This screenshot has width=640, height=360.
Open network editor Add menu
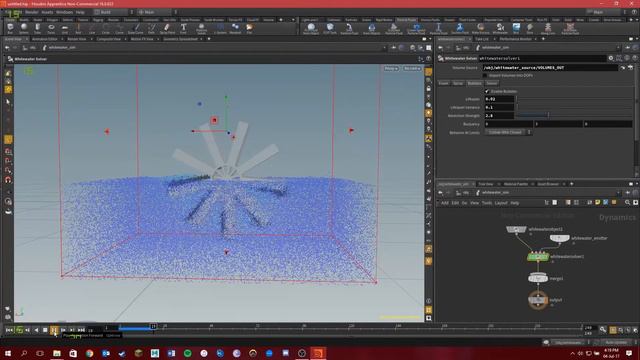click(x=444, y=203)
